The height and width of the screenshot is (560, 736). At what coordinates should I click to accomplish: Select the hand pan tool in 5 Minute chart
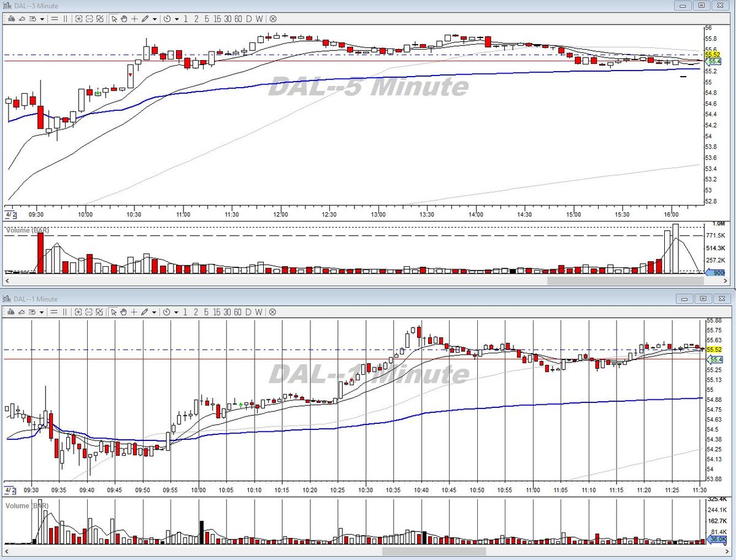point(124,18)
